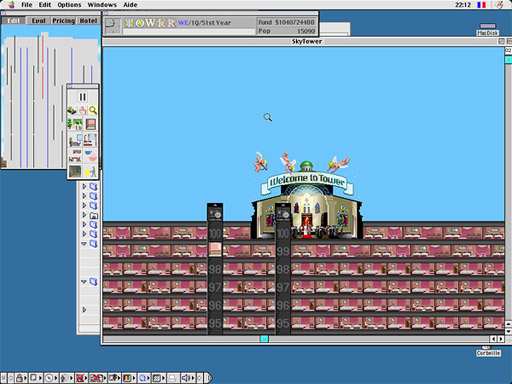
Task: Select the pointing hand tool
Action: 82,110
